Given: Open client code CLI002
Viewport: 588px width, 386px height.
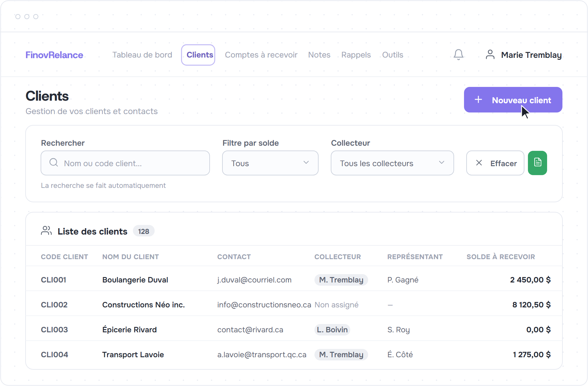Looking at the screenshot, I should point(54,305).
